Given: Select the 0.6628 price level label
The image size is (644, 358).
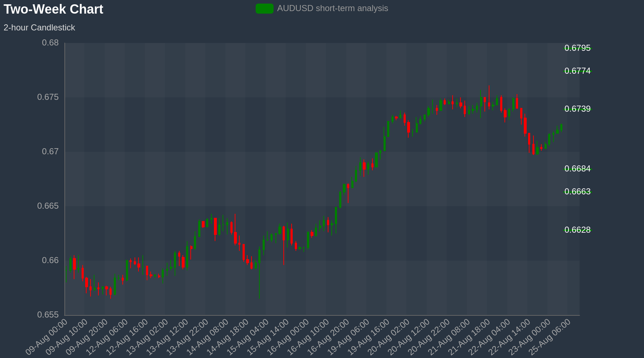Looking at the screenshot, I should pos(577,230).
